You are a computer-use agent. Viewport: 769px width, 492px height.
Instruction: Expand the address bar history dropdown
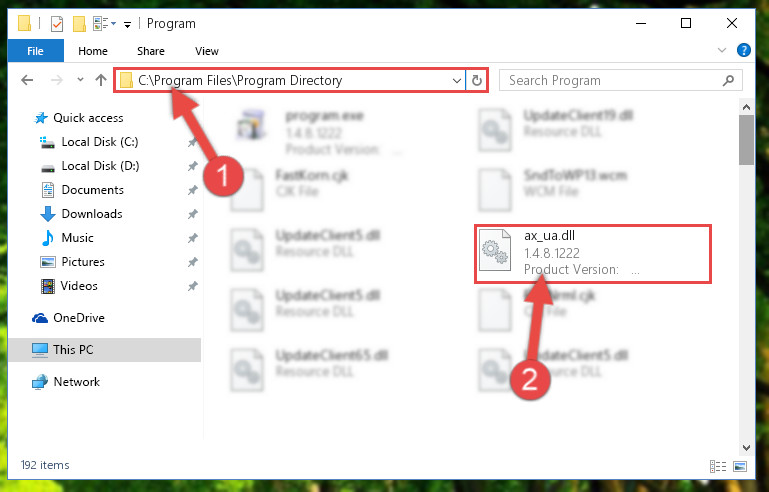click(x=457, y=80)
